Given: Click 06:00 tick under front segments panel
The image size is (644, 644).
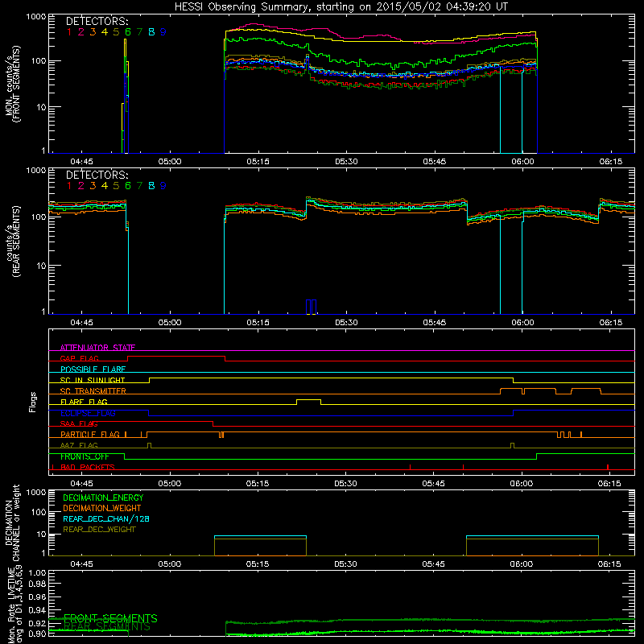Looking at the screenshot, I should (522, 162).
